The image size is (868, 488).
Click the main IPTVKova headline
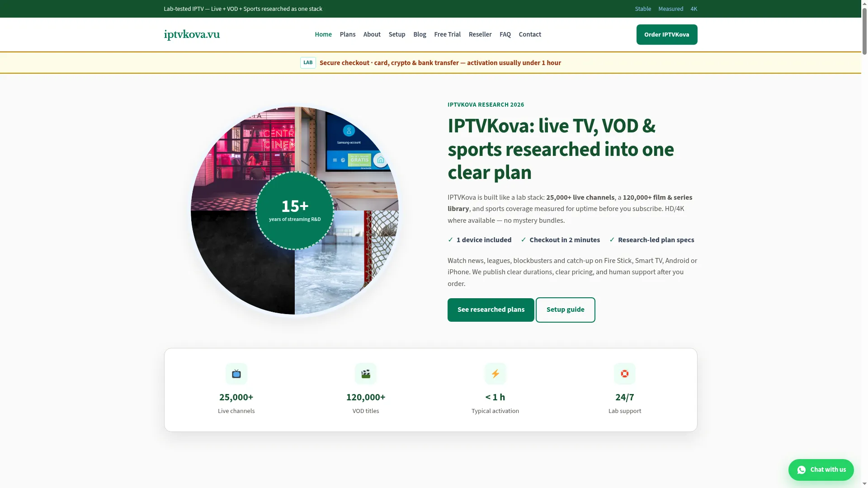561,149
